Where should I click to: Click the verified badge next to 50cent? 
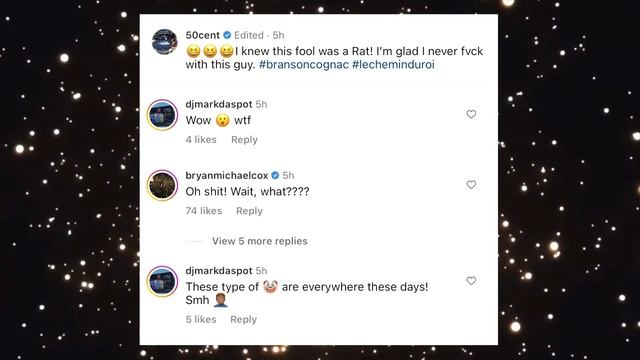coord(227,35)
